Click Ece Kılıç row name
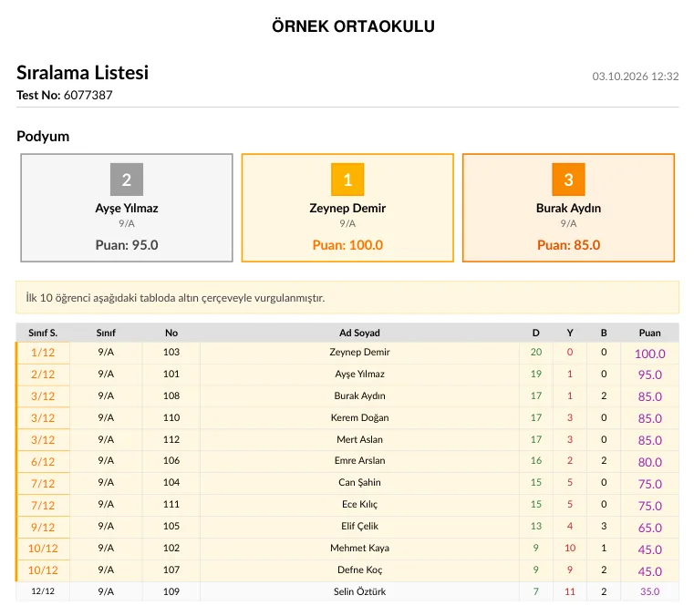 (x=359, y=505)
